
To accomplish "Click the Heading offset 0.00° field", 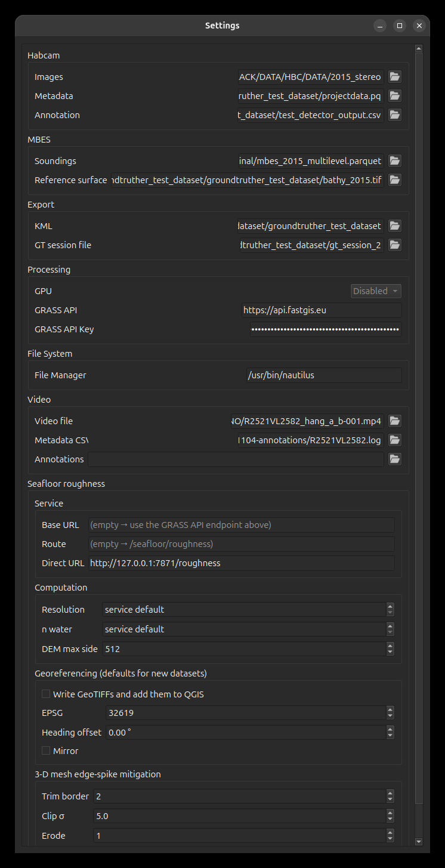I will (x=246, y=733).
